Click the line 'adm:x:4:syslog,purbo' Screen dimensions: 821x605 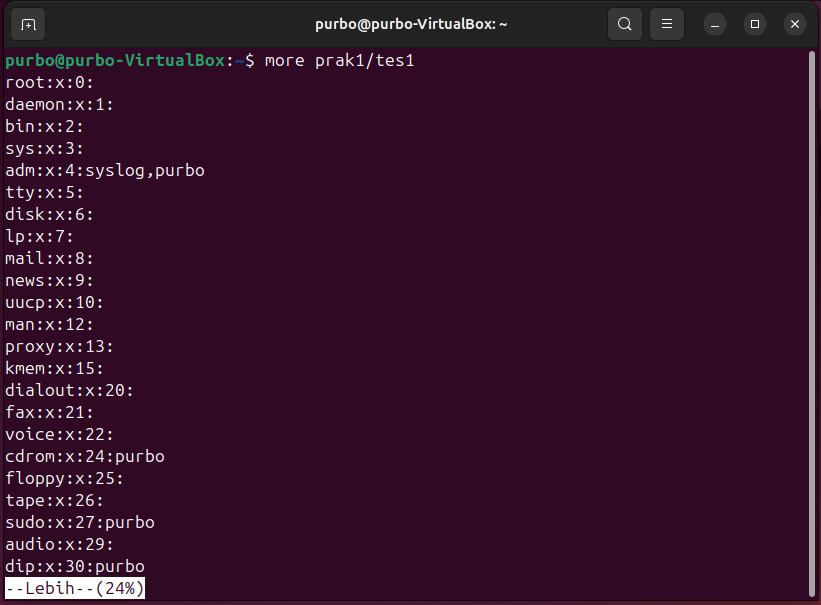click(105, 171)
